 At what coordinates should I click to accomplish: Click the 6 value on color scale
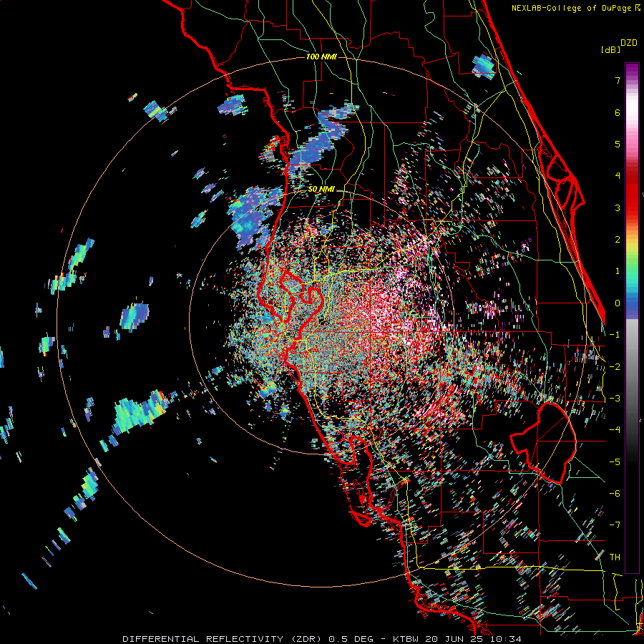(x=618, y=112)
